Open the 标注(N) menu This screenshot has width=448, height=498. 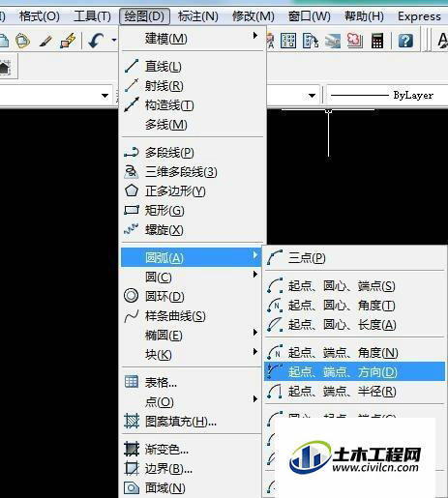tap(198, 16)
